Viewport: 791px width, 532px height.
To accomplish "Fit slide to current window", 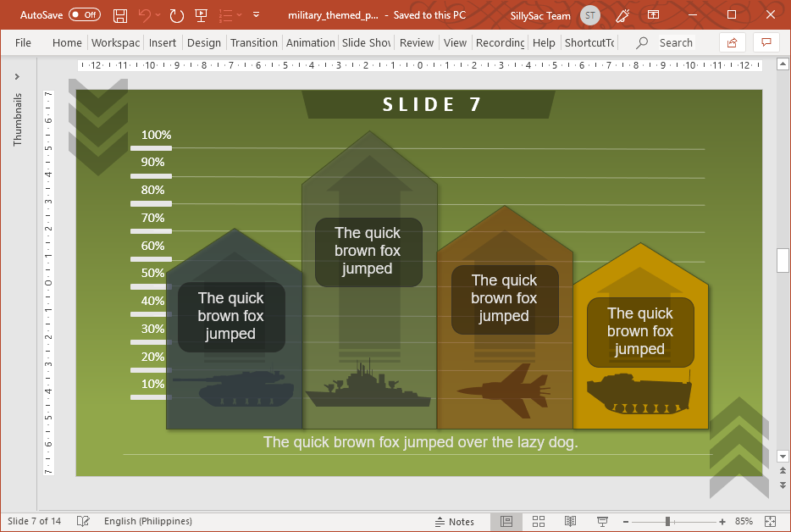I will pos(770,521).
